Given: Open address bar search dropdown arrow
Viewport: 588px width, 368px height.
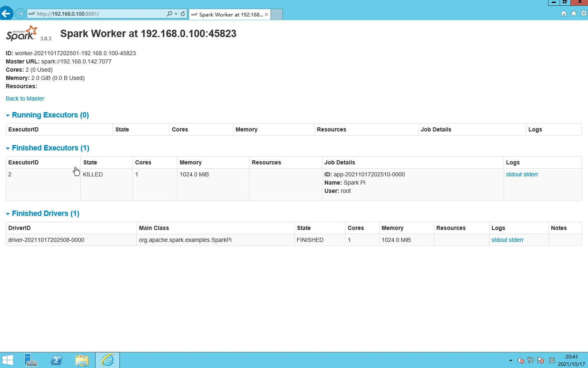Looking at the screenshot, I should tap(176, 14).
